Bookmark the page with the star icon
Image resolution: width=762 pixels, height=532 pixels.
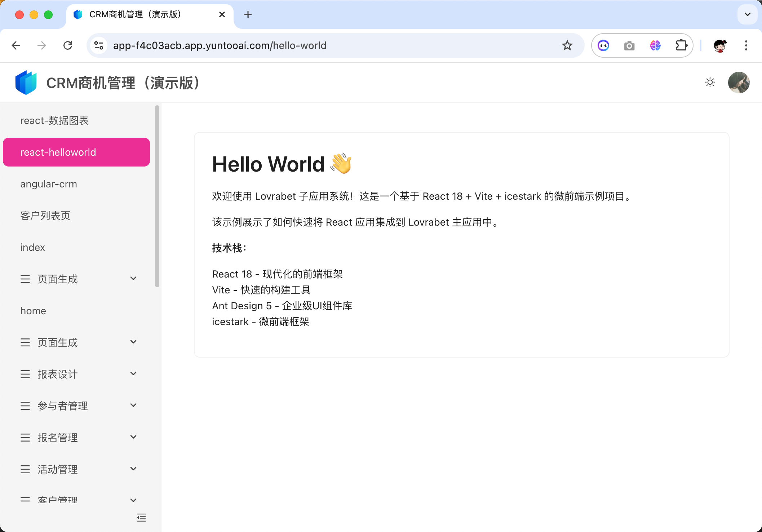click(567, 45)
